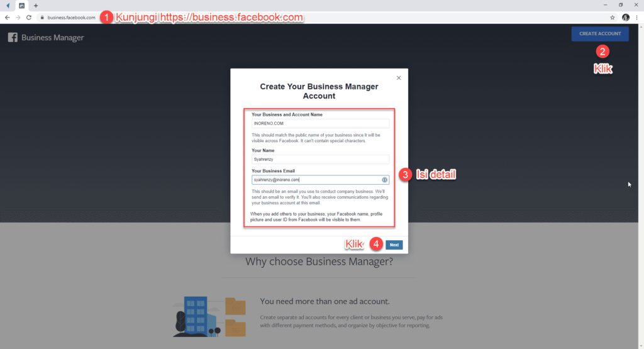Click the padlock site info icon
The height and width of the screenshot is (349, 644).
(x=42, y=18)
